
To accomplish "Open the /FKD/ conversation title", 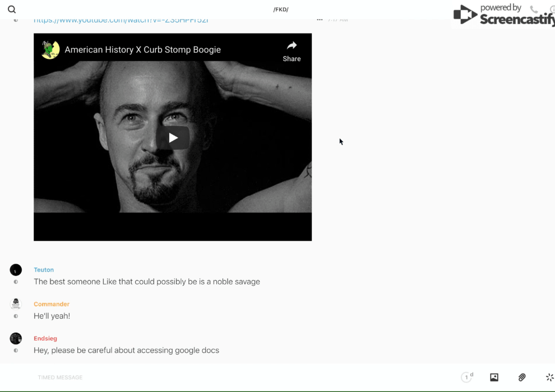I will point(281,10).
